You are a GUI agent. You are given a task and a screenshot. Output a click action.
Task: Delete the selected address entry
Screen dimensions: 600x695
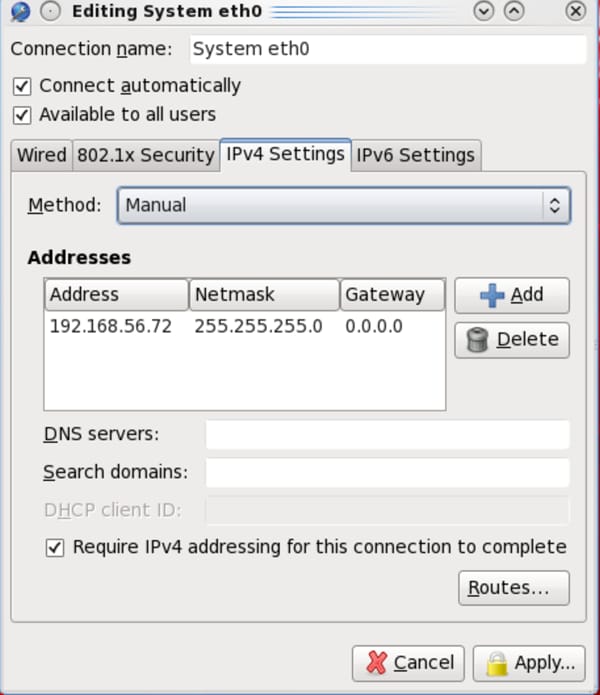click(512, 340)
